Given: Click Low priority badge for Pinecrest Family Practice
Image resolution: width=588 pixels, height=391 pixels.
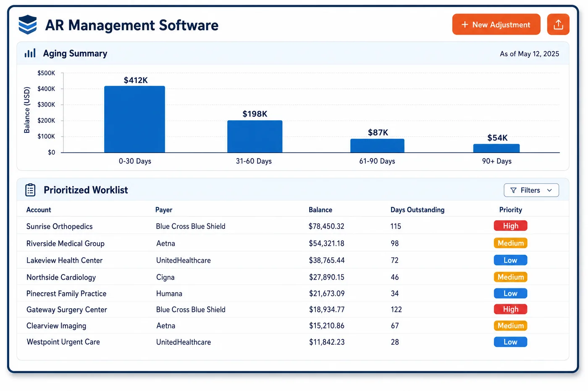Looking at the screenshot, I should click(511, 293).
